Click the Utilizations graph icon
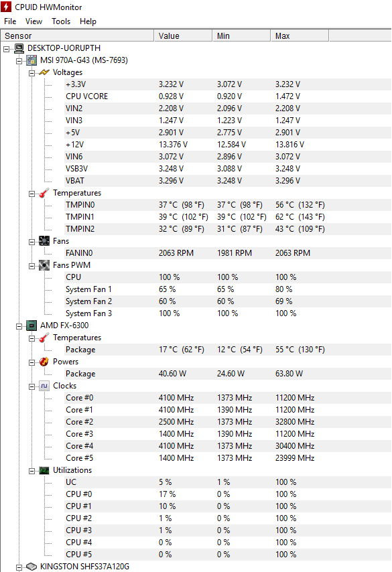 [44, 470]
